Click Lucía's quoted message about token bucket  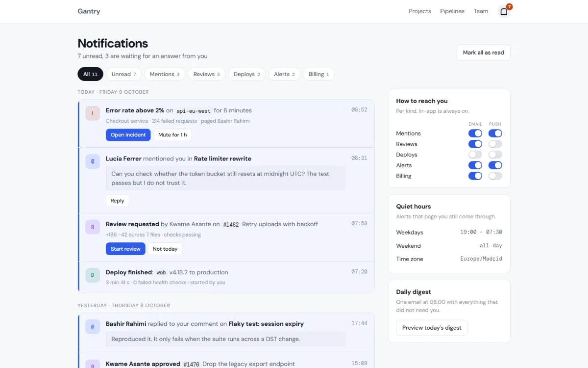click(x=226, y=178)
